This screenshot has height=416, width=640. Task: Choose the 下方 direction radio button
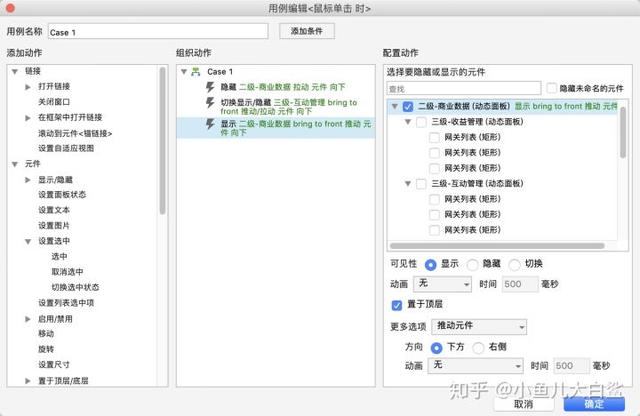coord(436,347)
